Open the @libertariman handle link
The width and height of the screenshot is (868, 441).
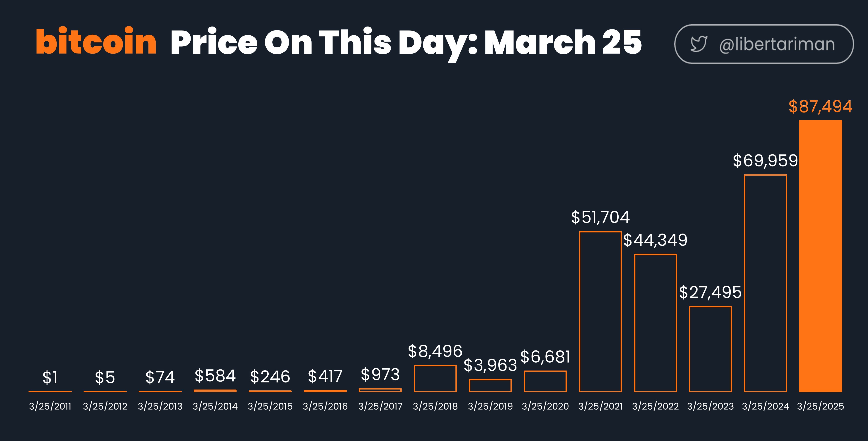pos(777,44)
